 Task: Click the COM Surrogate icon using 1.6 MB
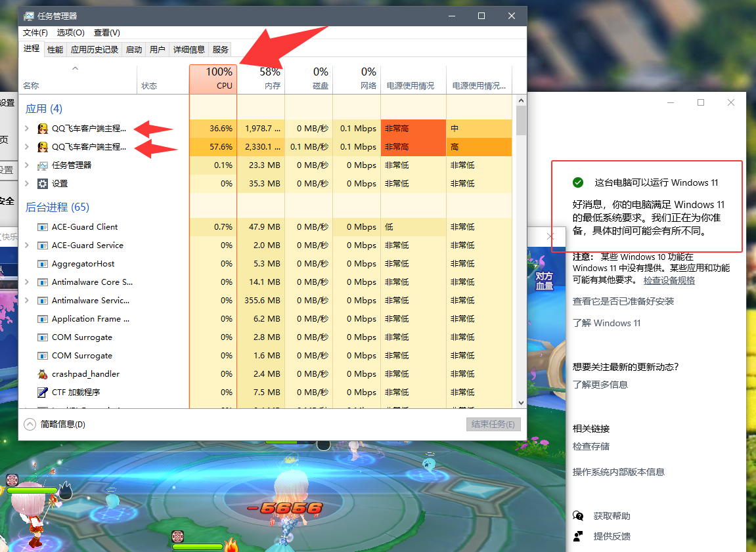pyautogui.click(x=43, y=356)
